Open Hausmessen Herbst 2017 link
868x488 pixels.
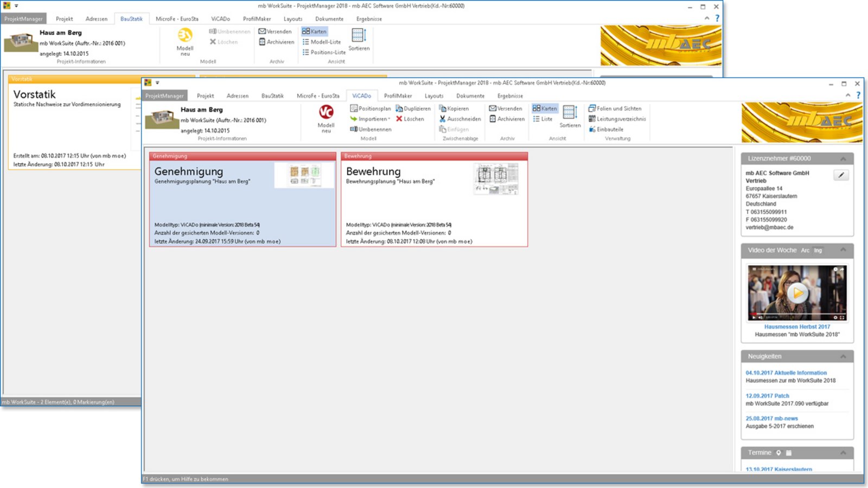[797, 327]
